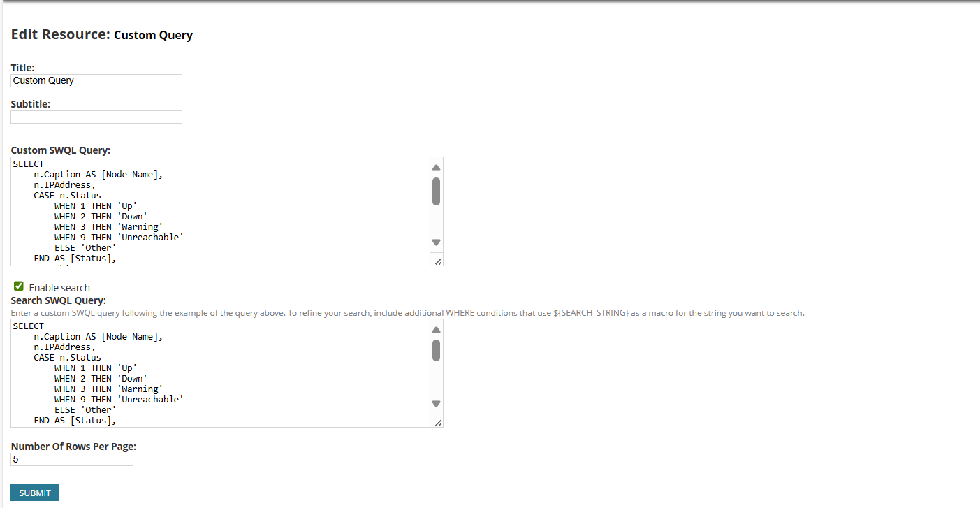
Task: Click the Search SWQL Query scrollbar thumb
Action: click(436, 350)
